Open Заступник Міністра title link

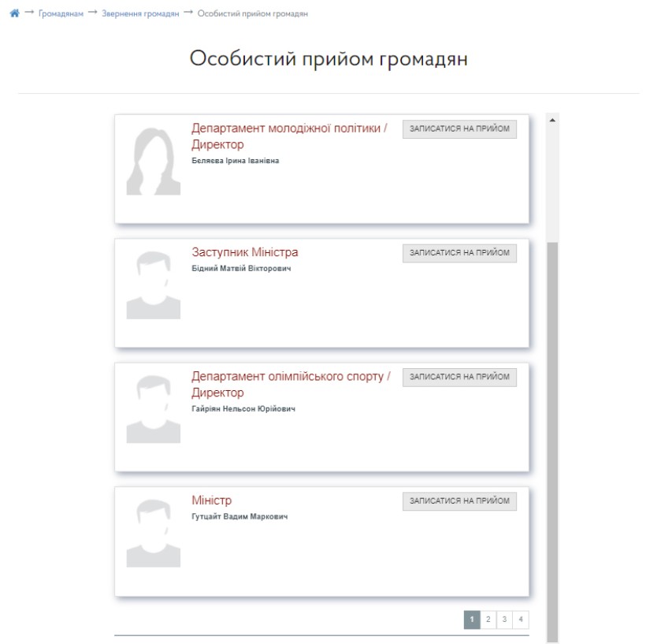[245, 252]
